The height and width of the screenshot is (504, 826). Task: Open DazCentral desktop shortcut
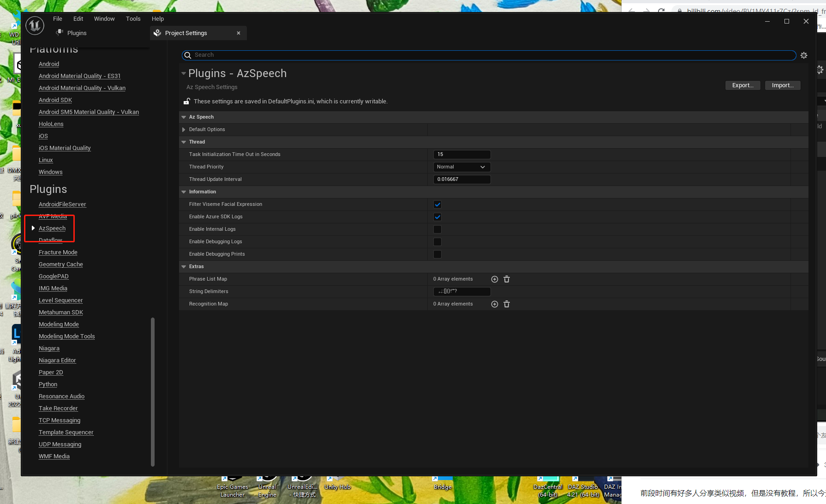pyautogui.click(x=548, y=487)
